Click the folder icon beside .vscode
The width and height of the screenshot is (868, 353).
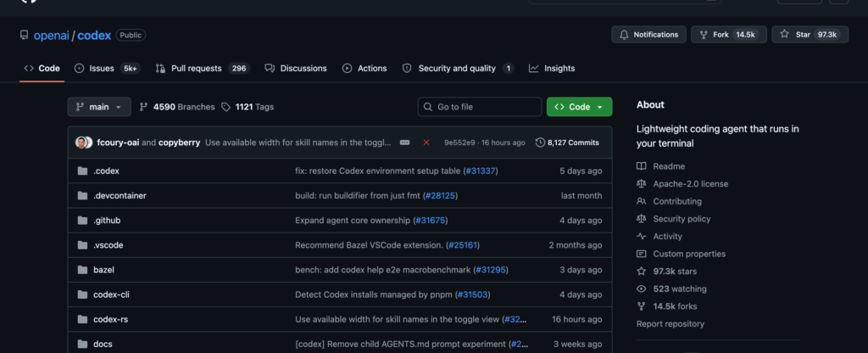(82, 245)
